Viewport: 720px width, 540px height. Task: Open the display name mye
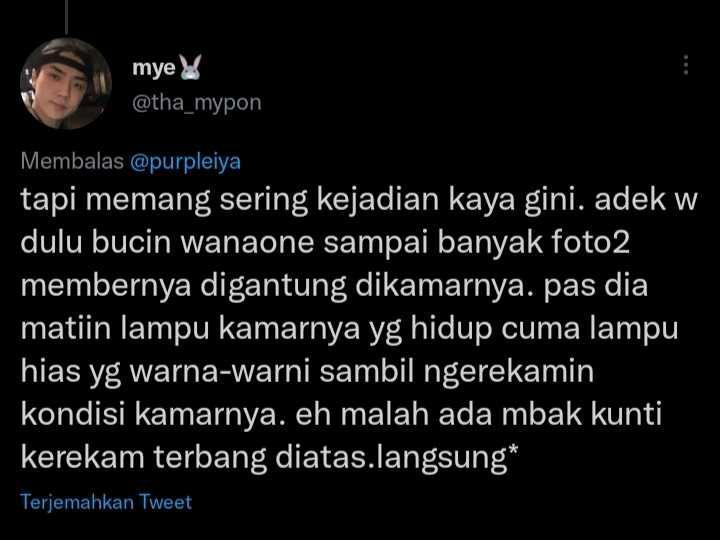(x=154, y=68)
